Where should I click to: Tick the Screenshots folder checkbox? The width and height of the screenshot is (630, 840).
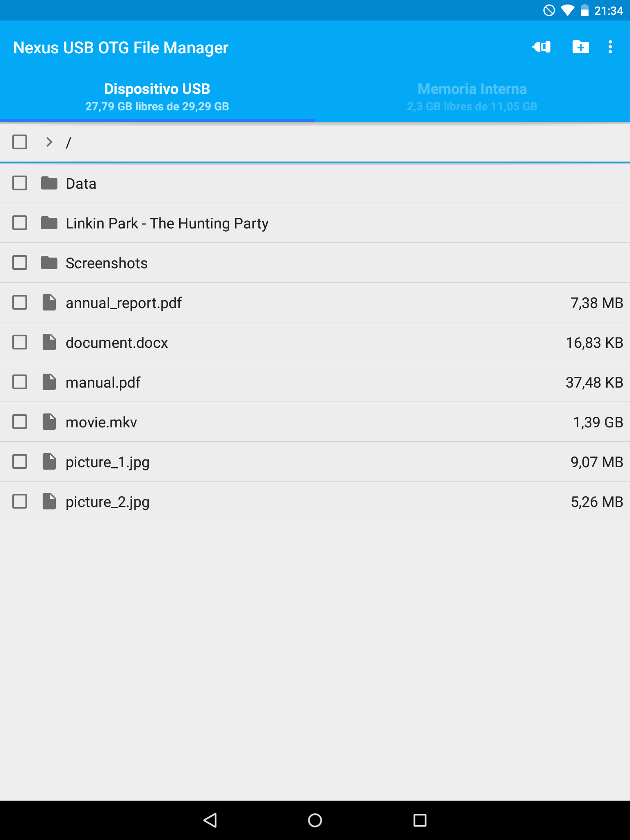click(20, 263)
